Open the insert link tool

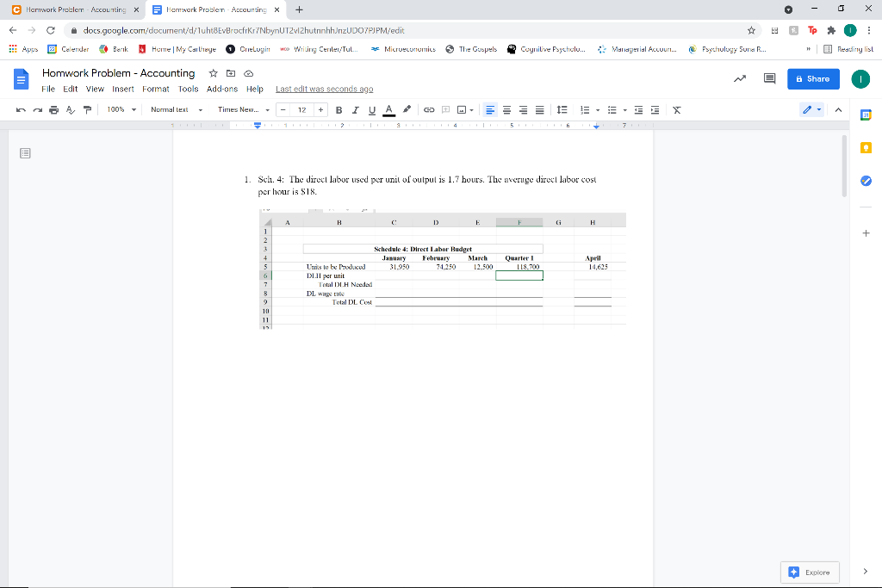pyautogui.click(x=428, y=109)
